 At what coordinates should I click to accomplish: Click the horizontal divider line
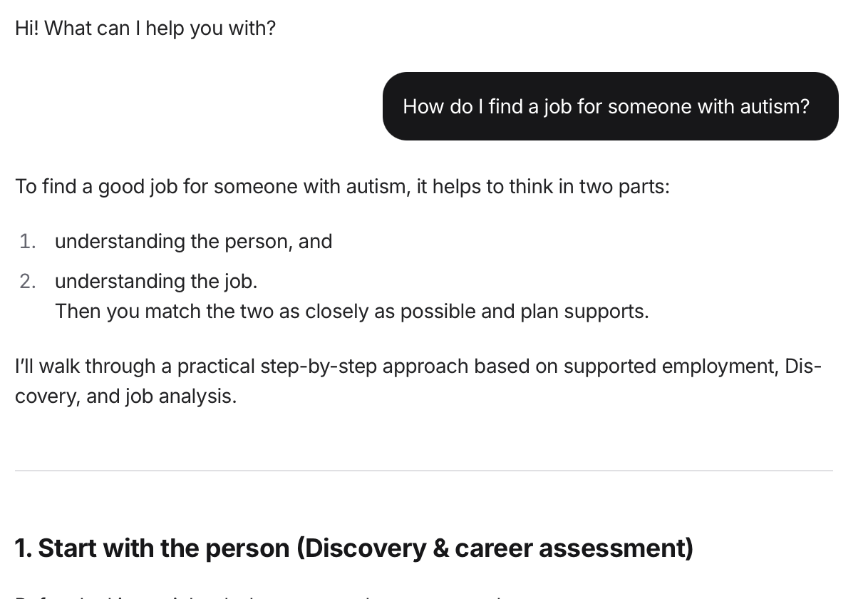pos(423,471)
